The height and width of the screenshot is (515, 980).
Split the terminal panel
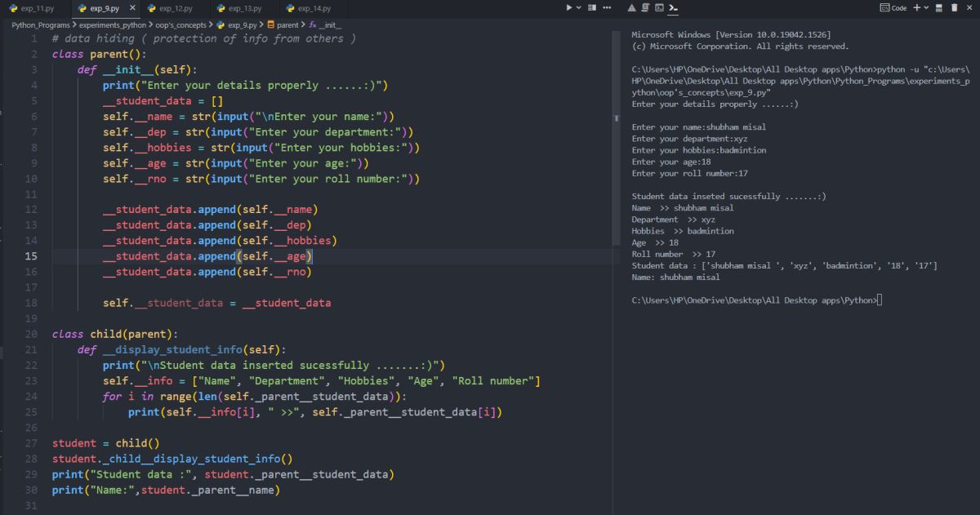pos(939,7)
